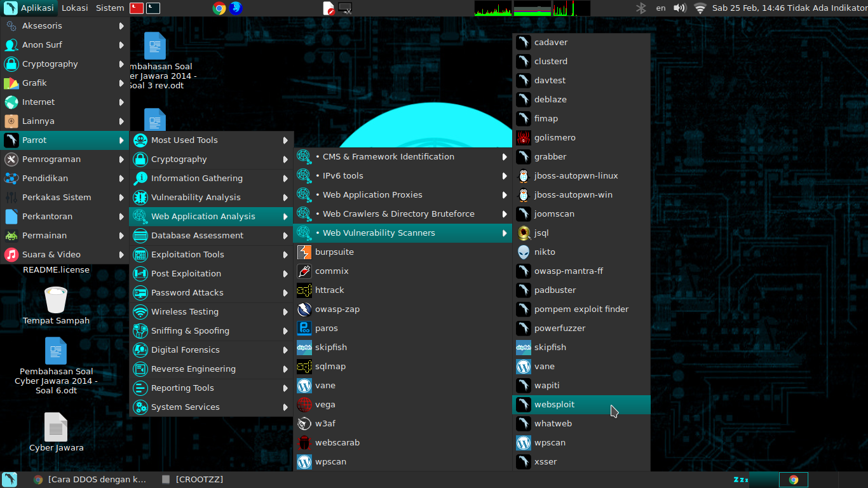
Task: Click the webscarab beetle icon
Action: 304,443
